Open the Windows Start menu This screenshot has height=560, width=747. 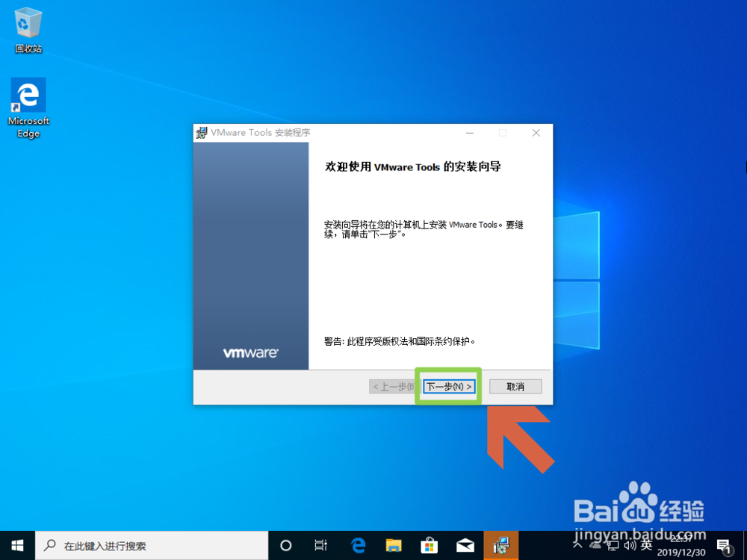pyautogui.click(x=17, y=545)
